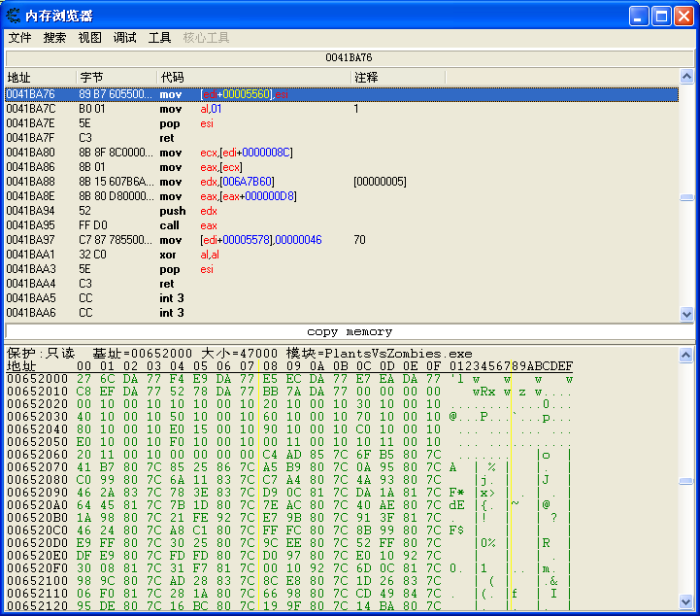This screenshot has height=616, width=700.
Task: Open the 调试 menu
Action: 124,38
